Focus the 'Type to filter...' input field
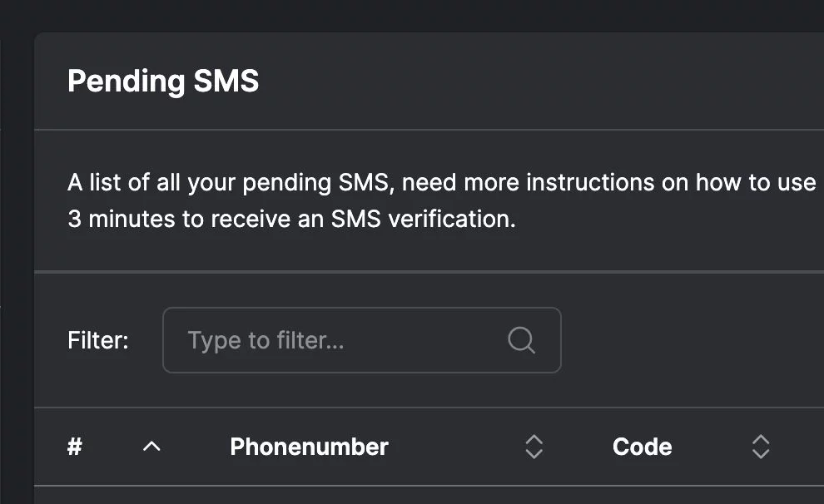This screenshot has width=824, height=504. point(341,340)
